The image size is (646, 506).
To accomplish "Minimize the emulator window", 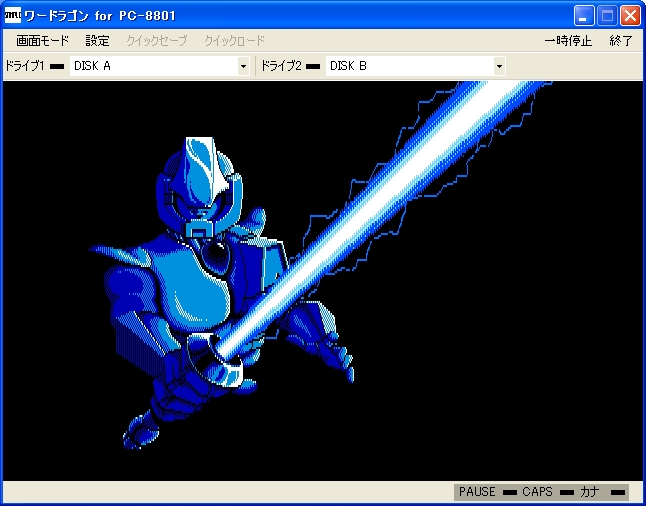I will pyautogui.click(x=584, y=16).
